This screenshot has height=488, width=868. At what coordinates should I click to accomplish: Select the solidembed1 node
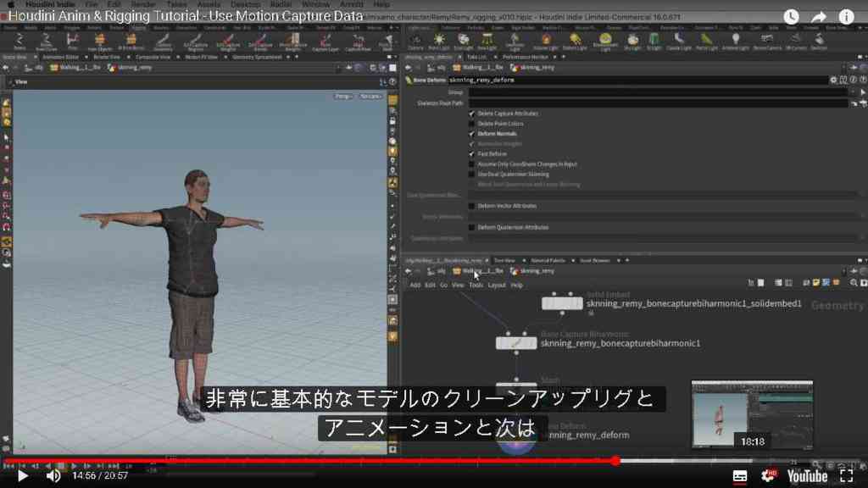(x=562, y=303)
